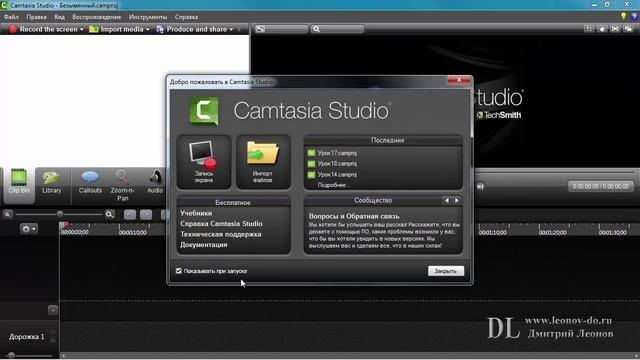Open the Clip Bin tab
The width and height of the screenshot is (640, 360).
pyautogui.click(x=19, y=185)
